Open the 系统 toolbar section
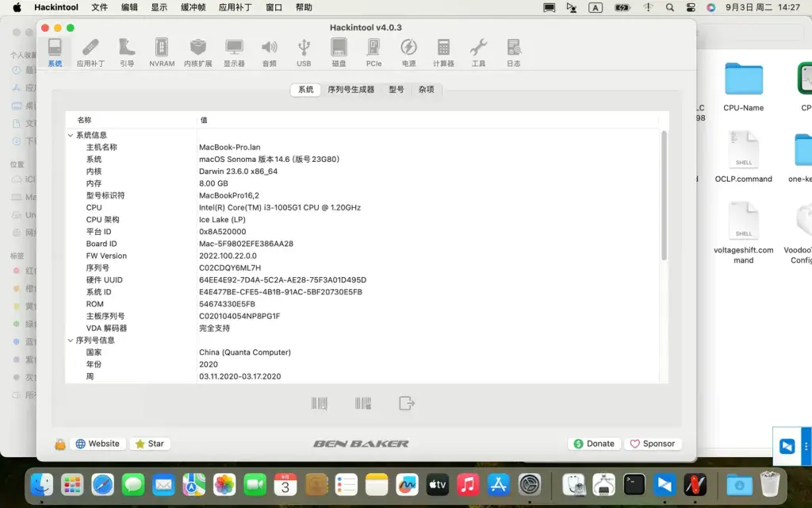 tap(55, 52)
